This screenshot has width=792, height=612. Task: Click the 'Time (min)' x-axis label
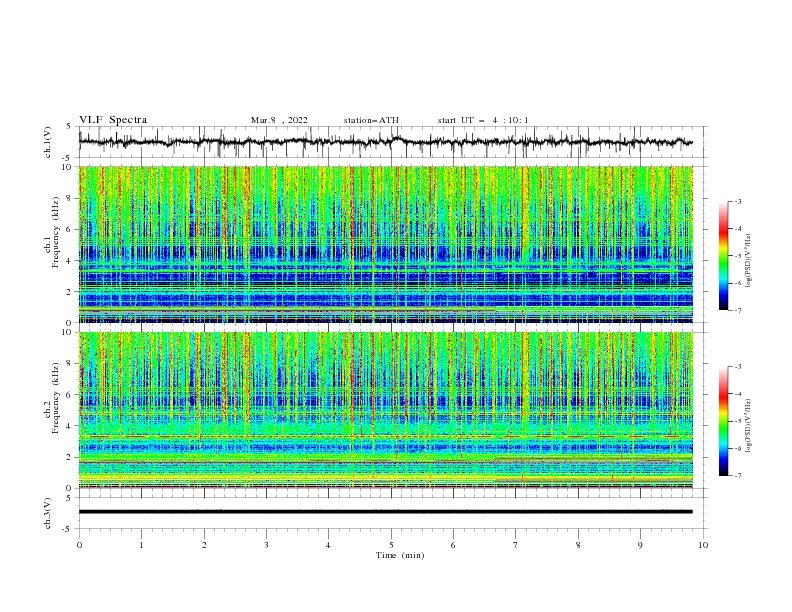click(x=400, y=555)
